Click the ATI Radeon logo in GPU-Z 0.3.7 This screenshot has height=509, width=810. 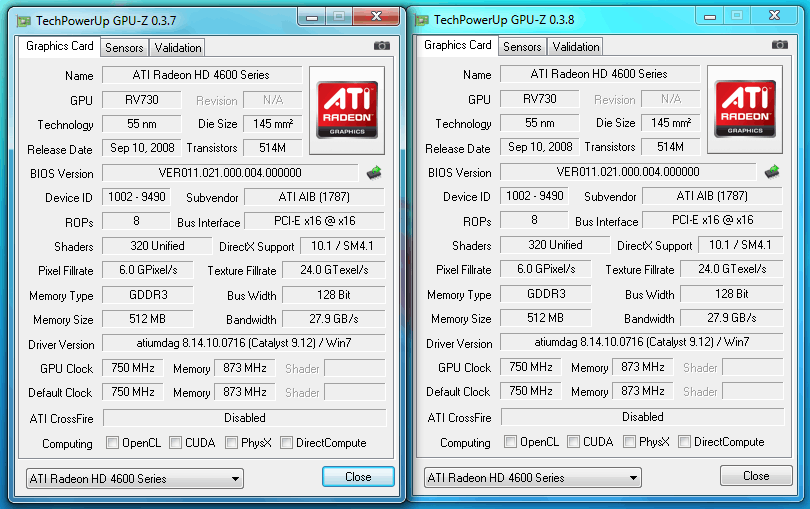347,110
